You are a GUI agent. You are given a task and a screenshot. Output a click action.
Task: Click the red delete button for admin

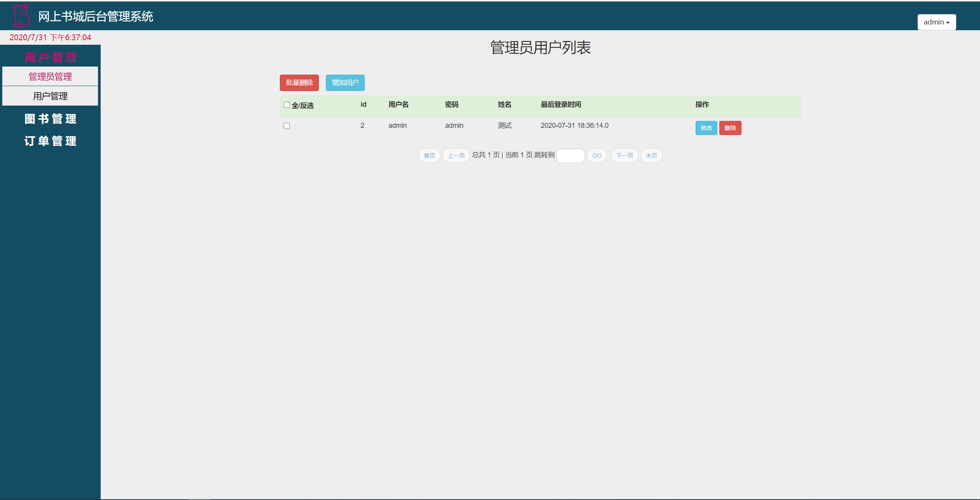pos(730,128)
